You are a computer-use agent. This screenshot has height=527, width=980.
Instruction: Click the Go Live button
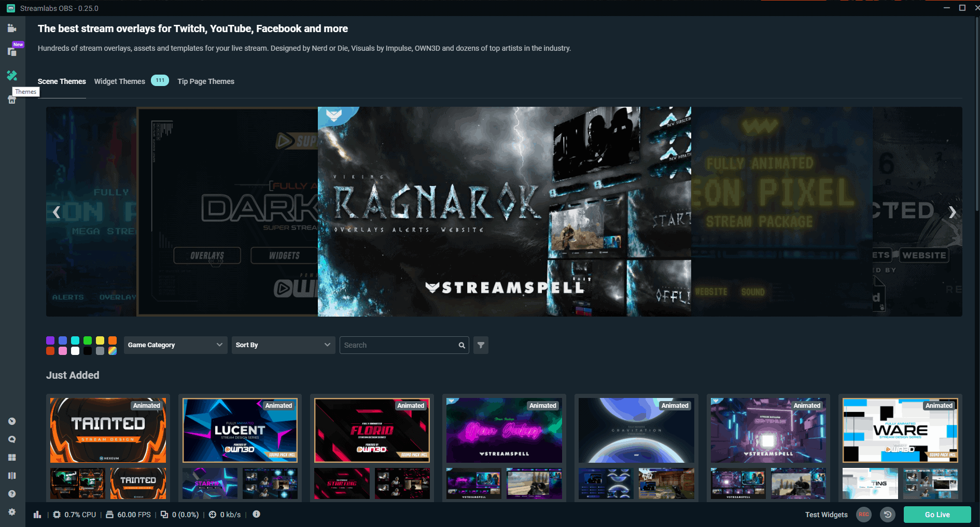937,515
